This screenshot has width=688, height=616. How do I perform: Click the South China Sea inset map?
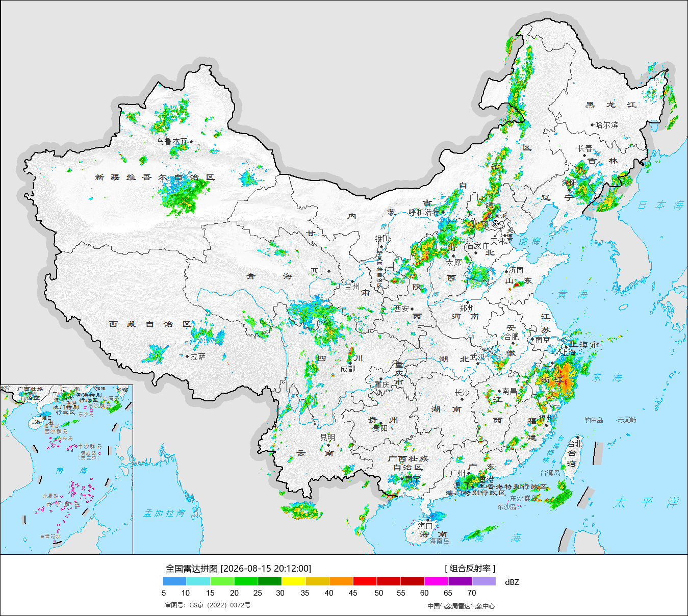pyautogui.click(x=66, y=470)
